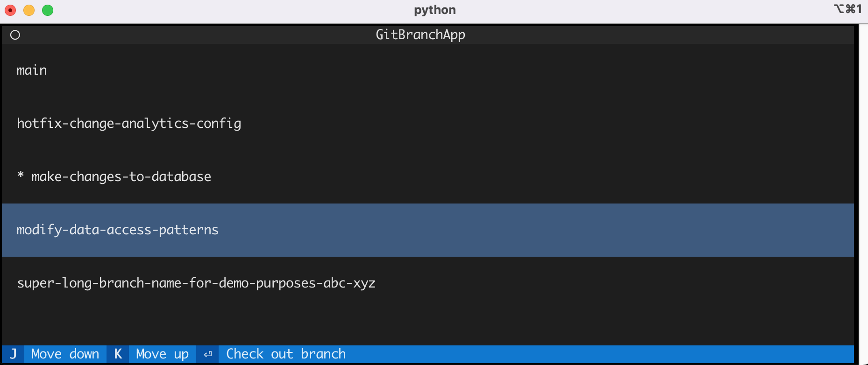Viewport: 868px width, 365px height.
Task: Click the footer action bar
Action: point(434,354)
